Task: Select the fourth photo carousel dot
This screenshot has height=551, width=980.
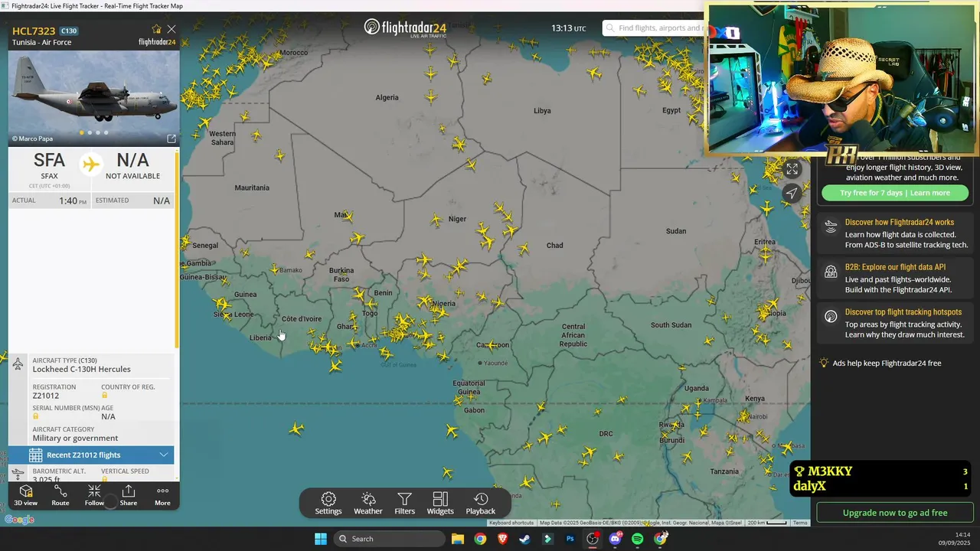Action: (106, 132)
